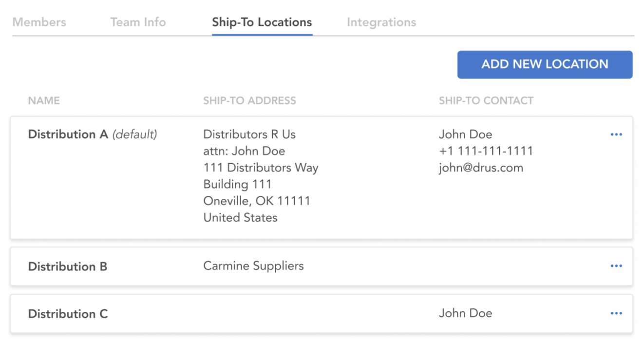This screenshot has width=644, height=343.
Task: Select the Distribution B row name
Action: point(68,267)
